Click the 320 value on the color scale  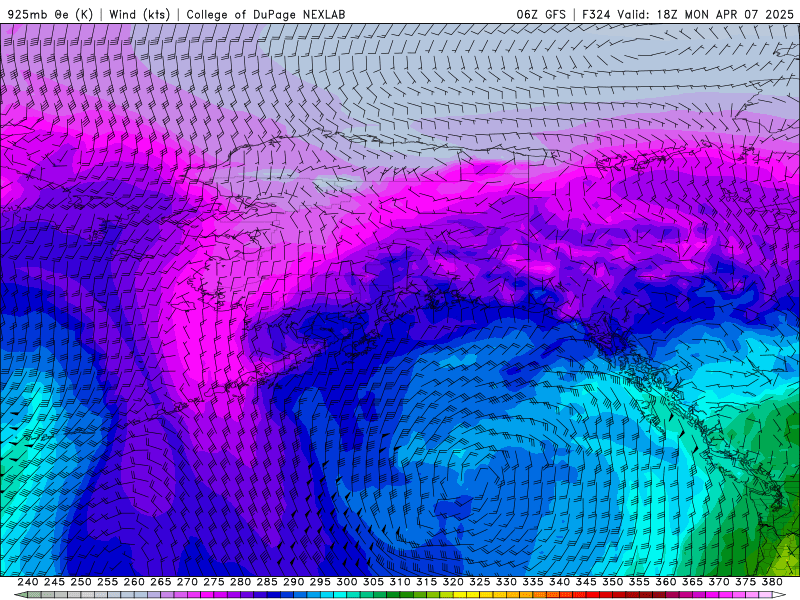coord(453,582)
